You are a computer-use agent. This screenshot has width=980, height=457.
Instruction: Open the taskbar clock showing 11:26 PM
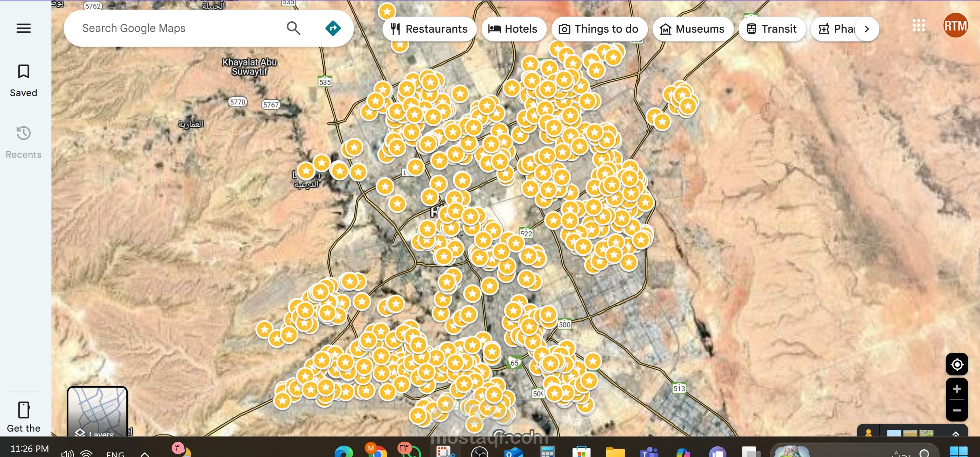30,449
